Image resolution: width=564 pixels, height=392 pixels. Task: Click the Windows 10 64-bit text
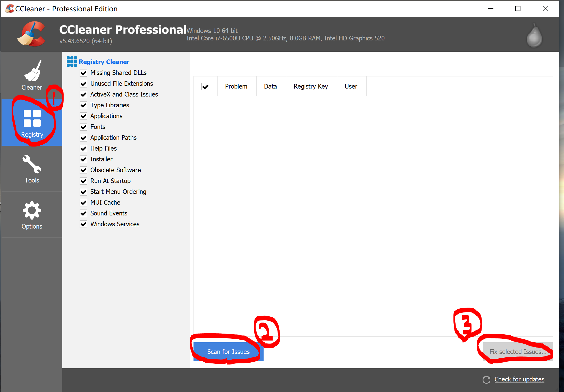click(212, 31)
